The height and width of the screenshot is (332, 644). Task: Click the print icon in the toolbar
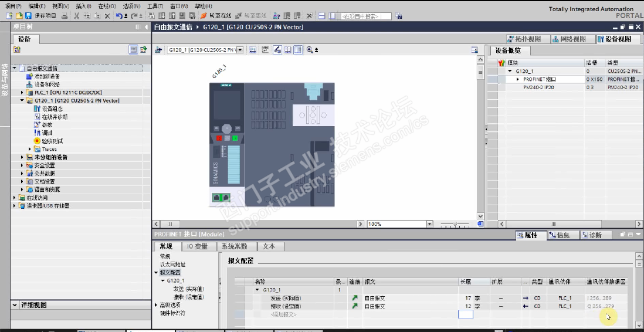[64, 16]
